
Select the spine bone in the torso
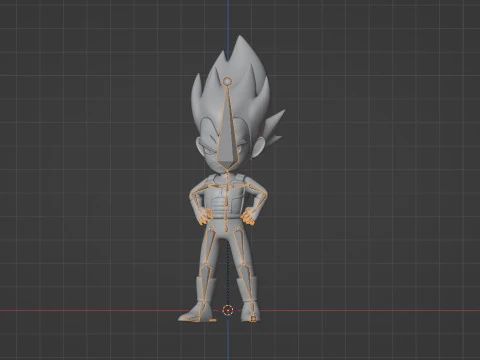pyautogui.click(x=227, y=200)
